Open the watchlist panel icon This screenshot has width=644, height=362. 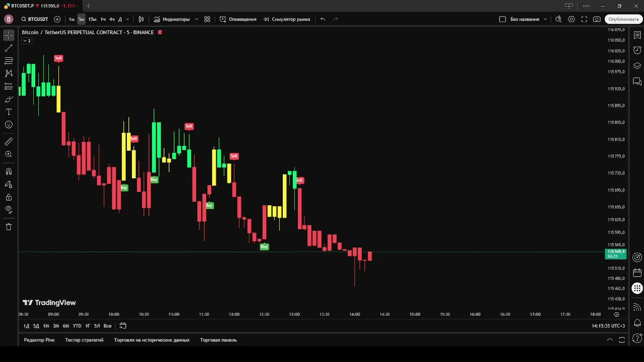637,35
